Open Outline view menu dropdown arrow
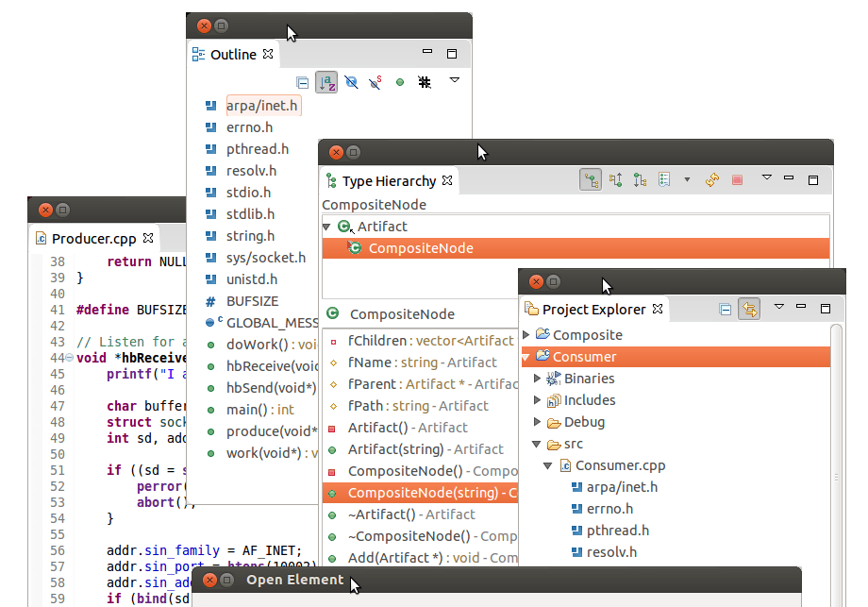This screenshot has width=868, height=607. click(455, 80)
